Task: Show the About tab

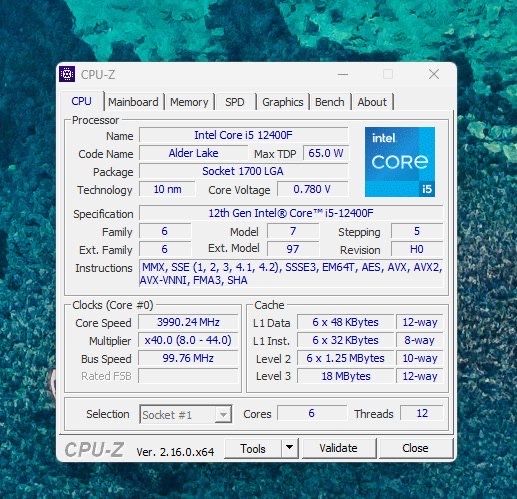Action: click(x=372, y=102)
